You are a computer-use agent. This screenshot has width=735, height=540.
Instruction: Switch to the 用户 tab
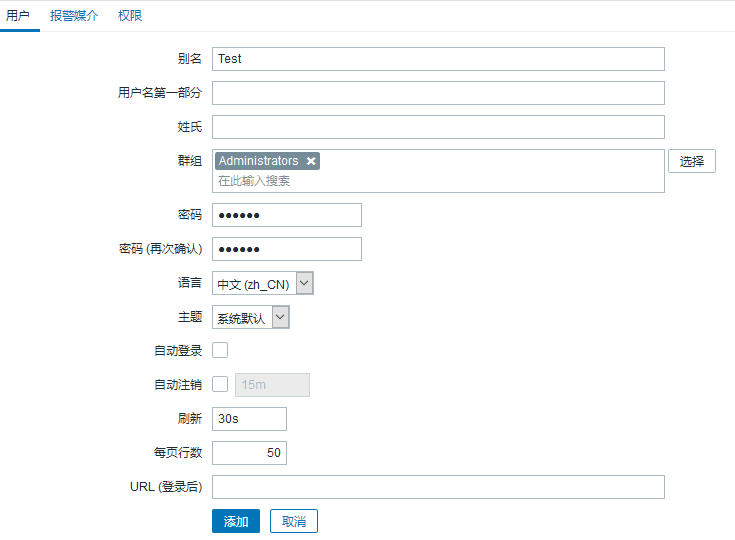point(18,15)
